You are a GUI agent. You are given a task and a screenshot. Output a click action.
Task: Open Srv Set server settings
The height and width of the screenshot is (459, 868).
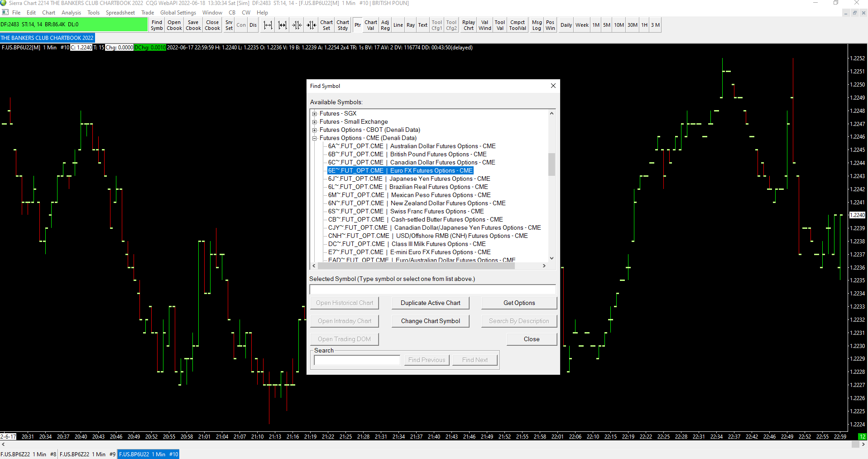coord(229,25)
